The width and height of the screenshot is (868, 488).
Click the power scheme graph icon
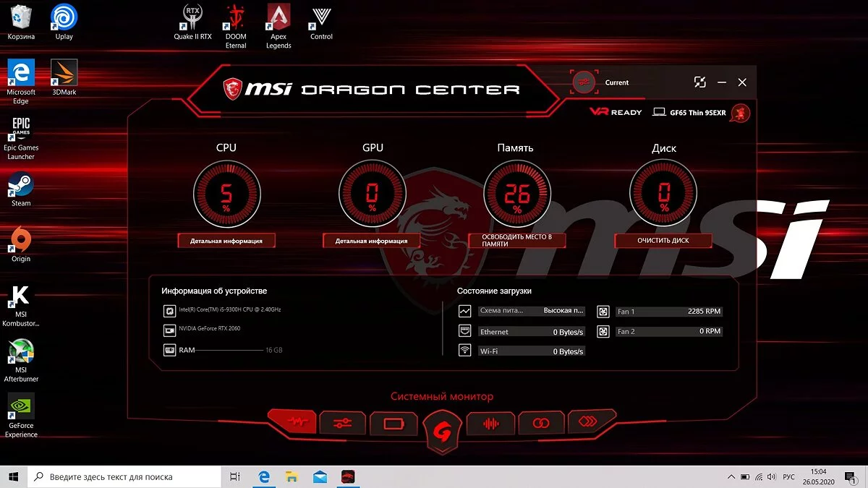(x=465, y=311)
